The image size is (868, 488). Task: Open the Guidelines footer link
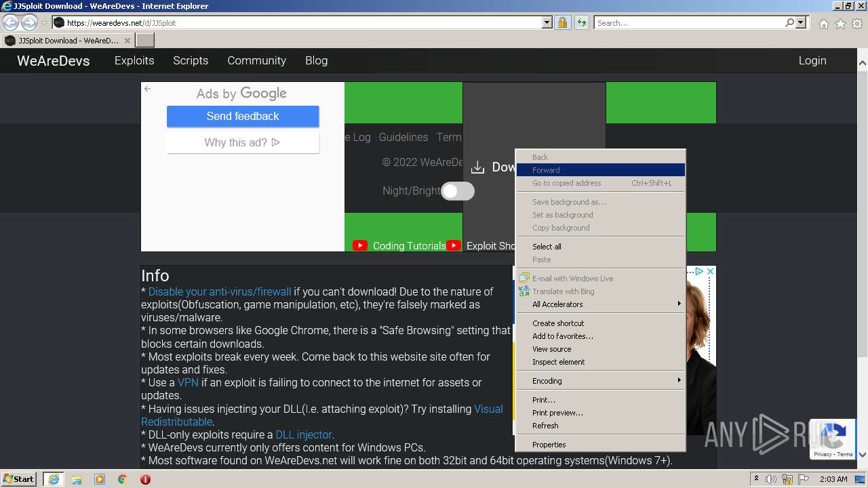[x=403, y=137]
